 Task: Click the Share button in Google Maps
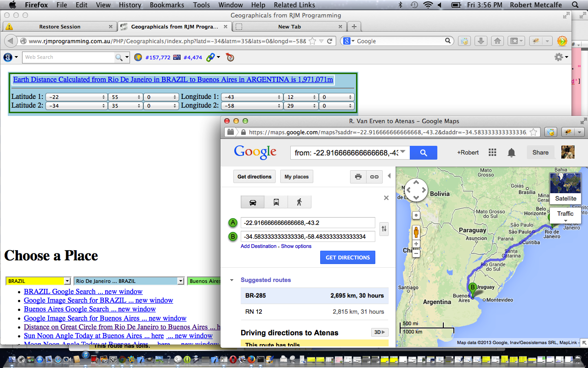[x=540, y=153]
